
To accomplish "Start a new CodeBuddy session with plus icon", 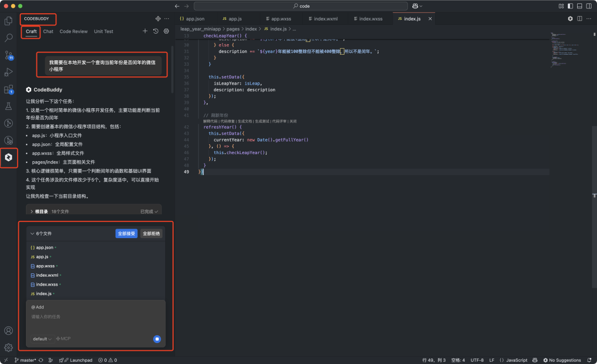I will coord(145,31).
